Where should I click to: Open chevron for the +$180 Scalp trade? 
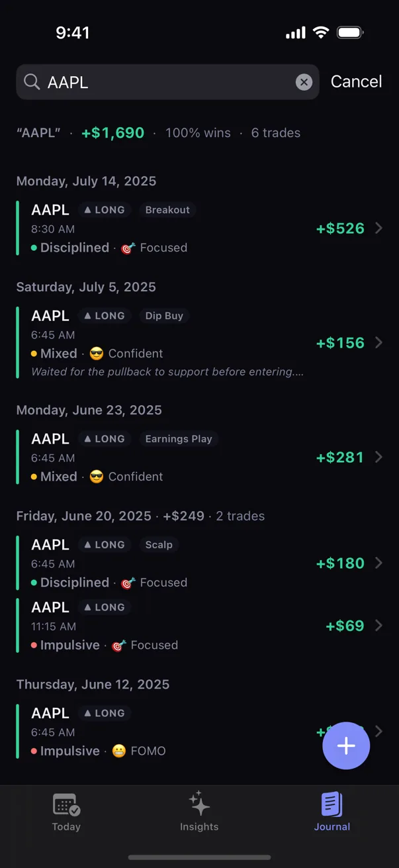tap(378, 563)
